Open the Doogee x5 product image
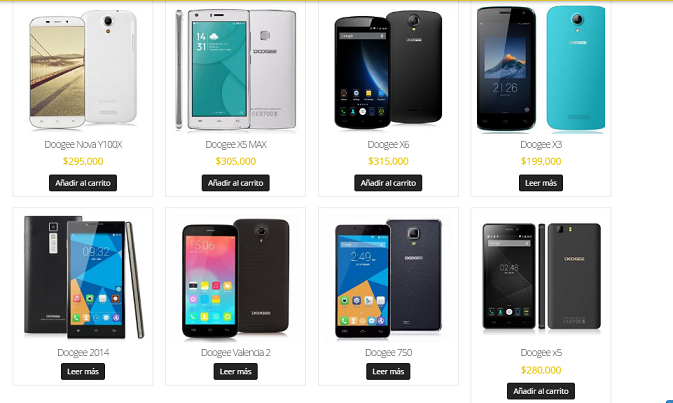Viewport: 673px width, 403px height. (541, 277)
